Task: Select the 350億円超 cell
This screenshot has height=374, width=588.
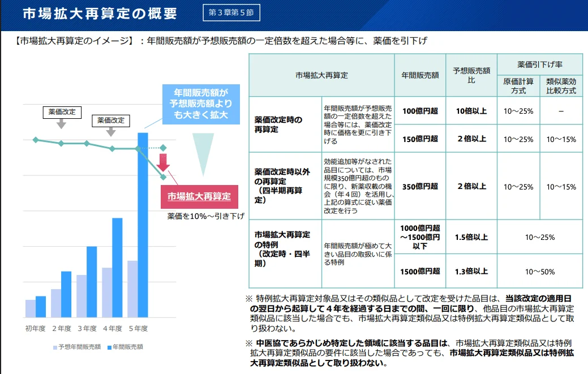Action: [x=420, y=186]
